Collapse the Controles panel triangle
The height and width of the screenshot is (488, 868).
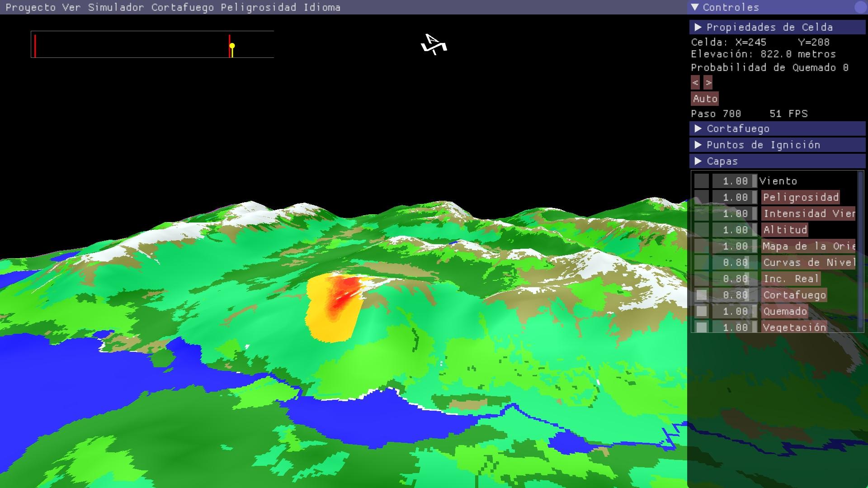point(695,7)
